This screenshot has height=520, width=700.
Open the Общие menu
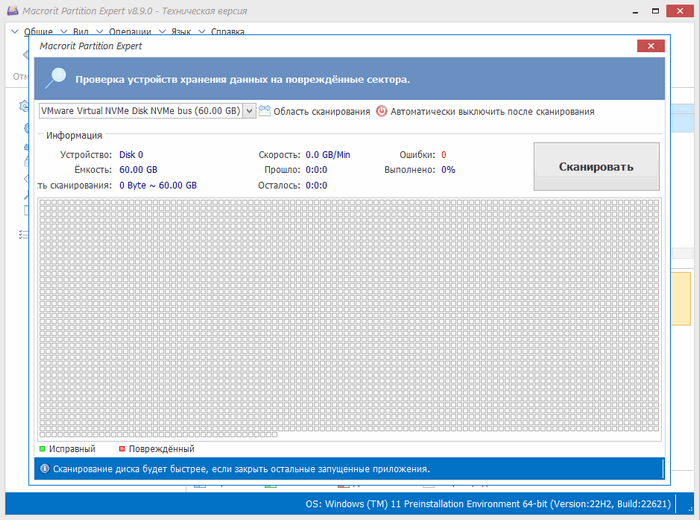[38, 32]
